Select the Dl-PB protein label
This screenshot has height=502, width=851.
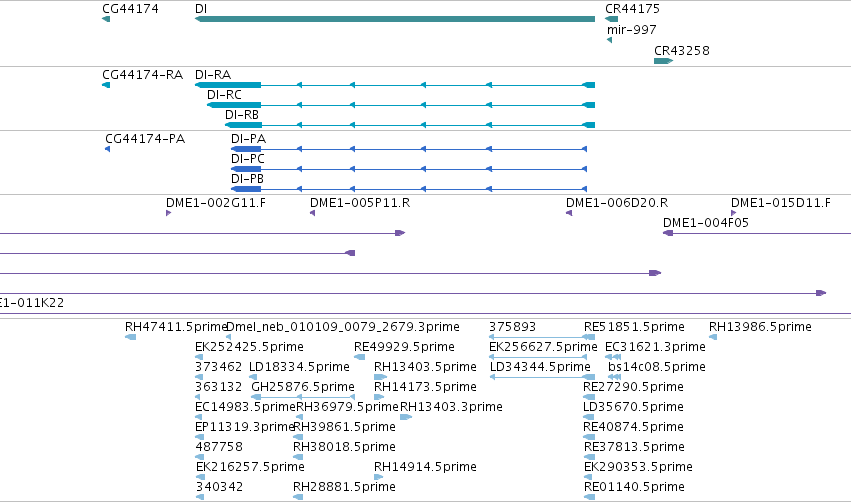point(247,179)
